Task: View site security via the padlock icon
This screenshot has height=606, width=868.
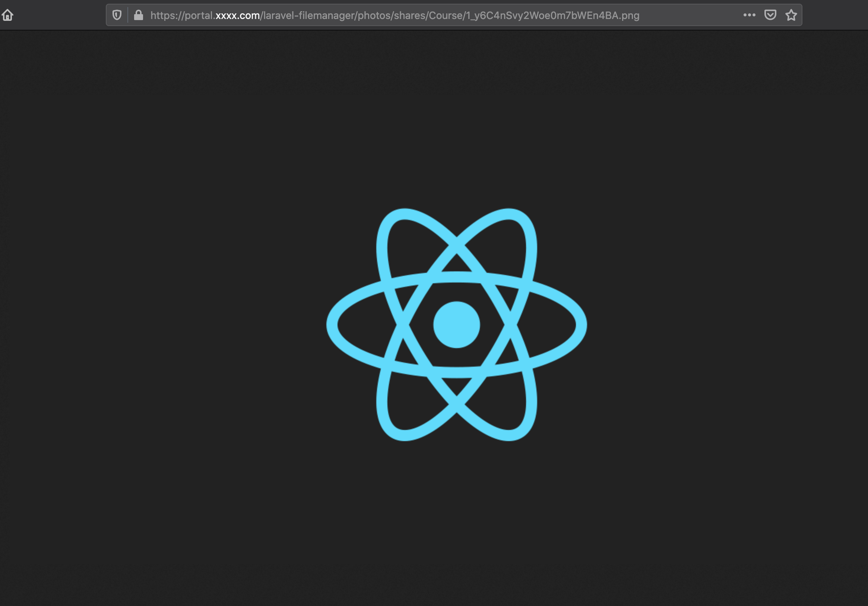Action: tap(139, 15)
